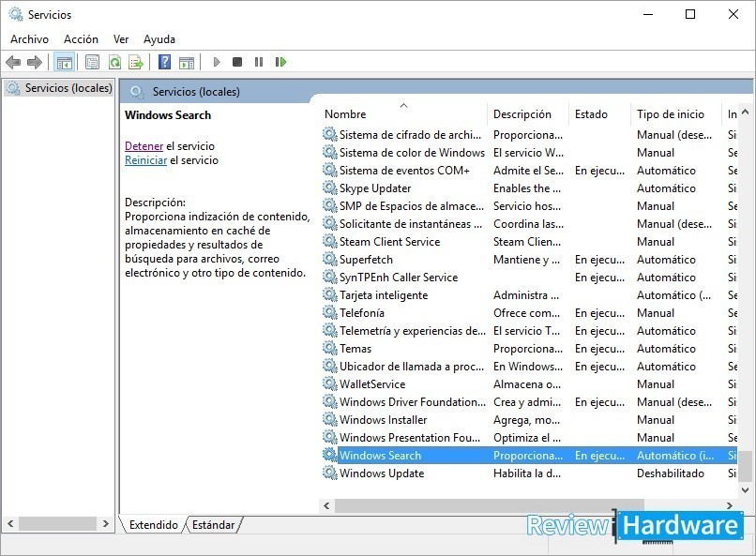Click Reiniciar link to restart service
756x556 pixels.
145,160
